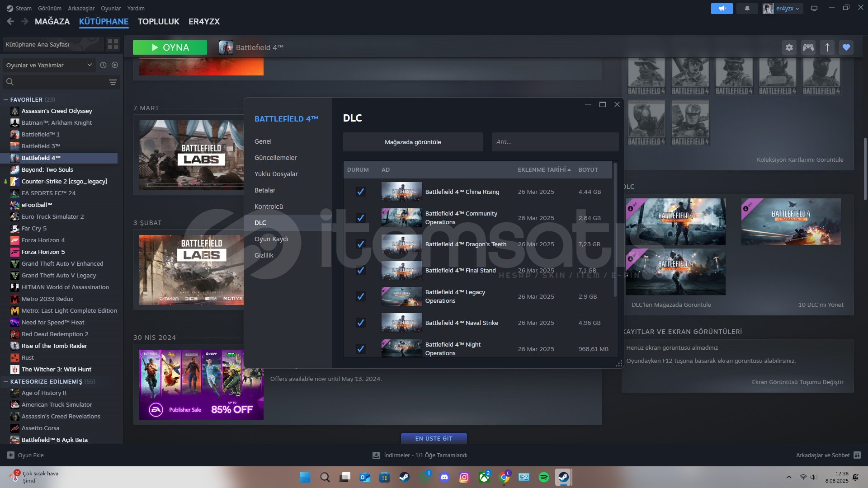The width and height of the screenshot is (868, 488).
Task: Select Yüklü Dosyalar in properties sidebar
Action: point(276,174)
